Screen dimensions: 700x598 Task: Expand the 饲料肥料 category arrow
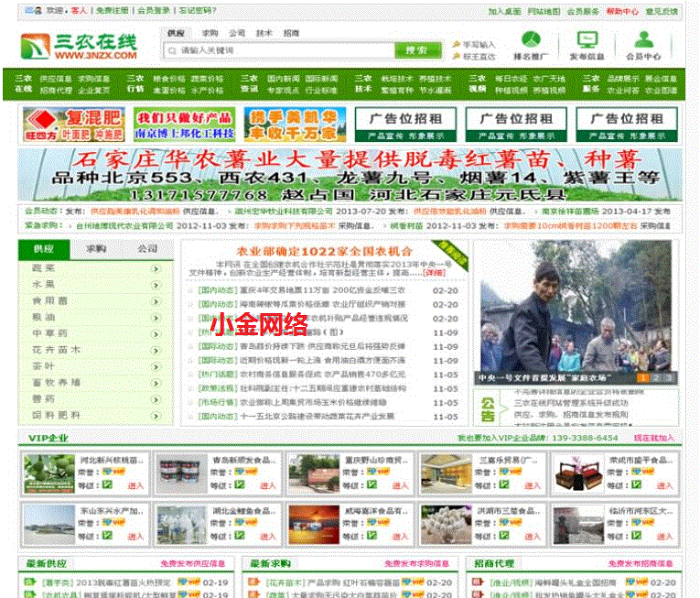tap(156, 415)
